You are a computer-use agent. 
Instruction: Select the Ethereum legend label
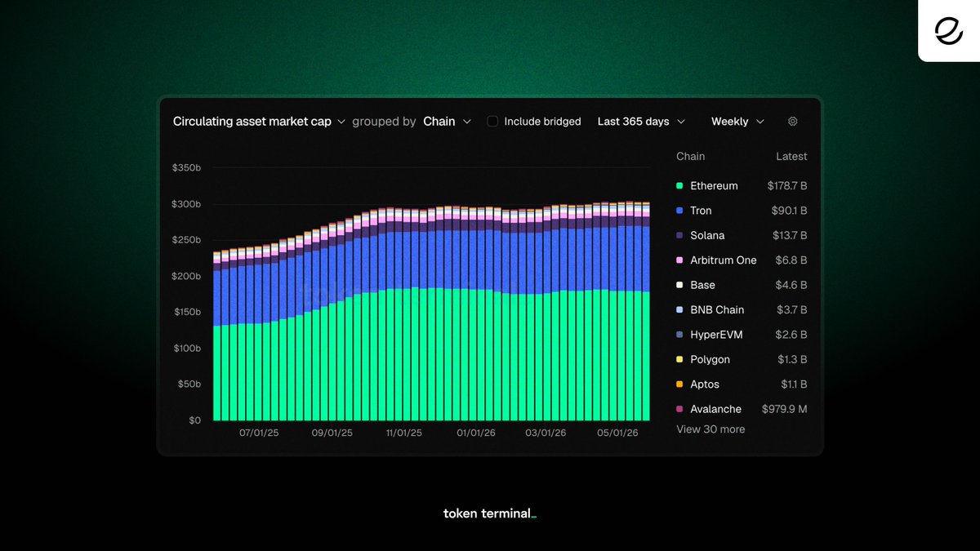(714, 186)
